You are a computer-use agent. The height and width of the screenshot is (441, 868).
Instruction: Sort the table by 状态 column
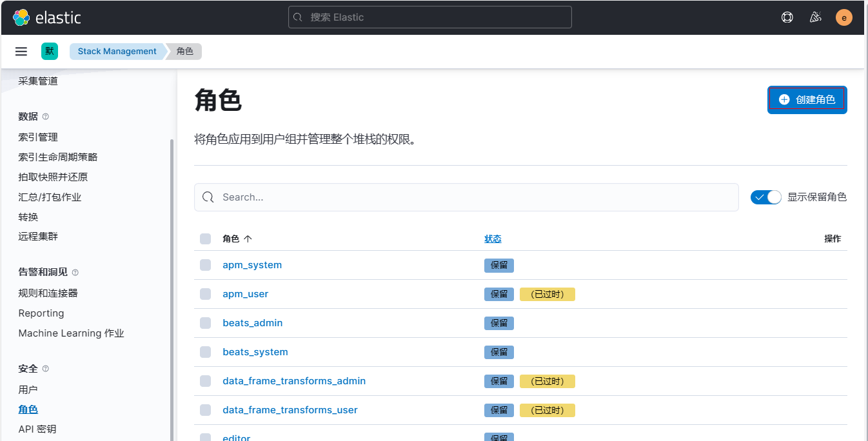tap(493, 239)
